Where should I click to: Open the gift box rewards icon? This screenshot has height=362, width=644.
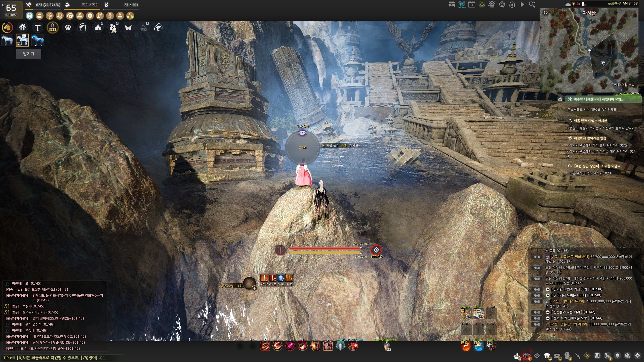coord(547,356)
